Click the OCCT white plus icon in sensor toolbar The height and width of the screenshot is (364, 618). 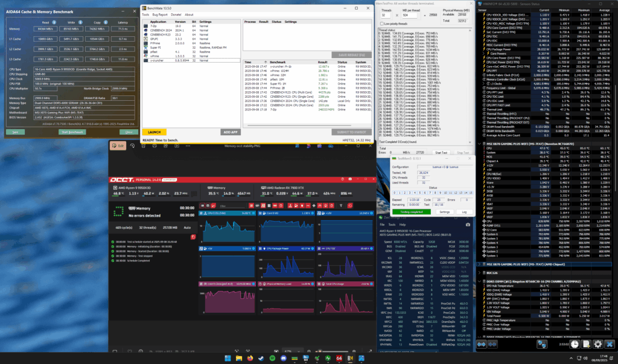click(x=314, y=205)
